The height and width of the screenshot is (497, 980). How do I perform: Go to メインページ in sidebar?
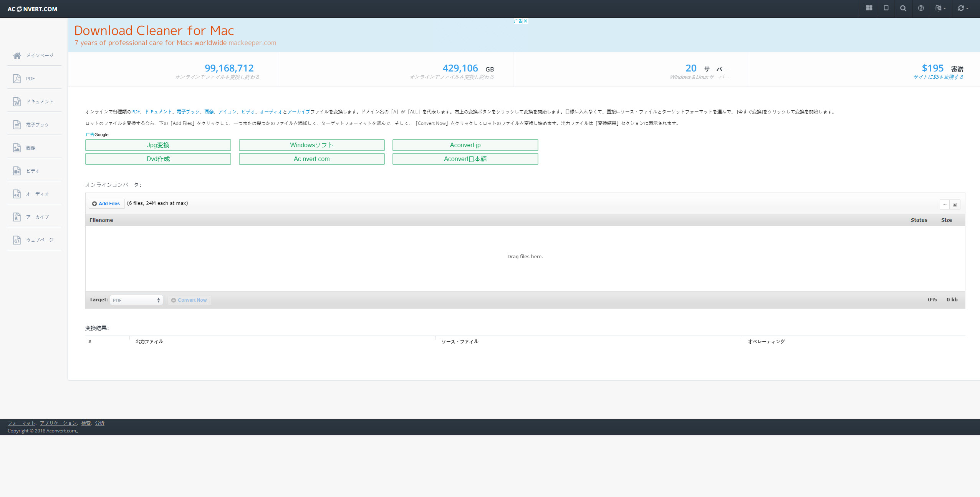[34, 55]
